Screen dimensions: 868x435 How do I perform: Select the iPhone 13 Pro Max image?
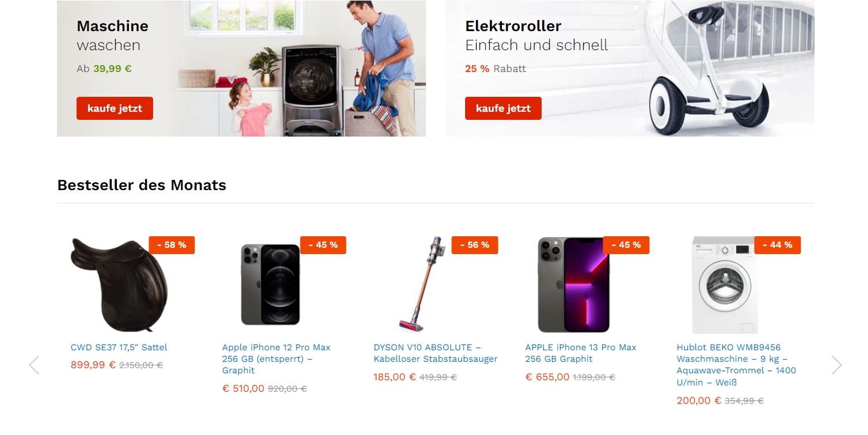click(573, 285)
